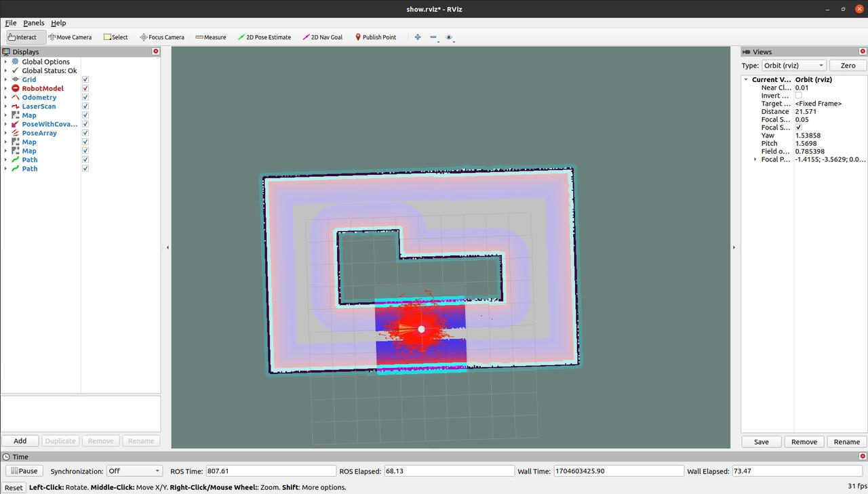Screen dimensions: 868x494
Task: Toggle the RobotModel checkbox
Action: coord(85,88)
